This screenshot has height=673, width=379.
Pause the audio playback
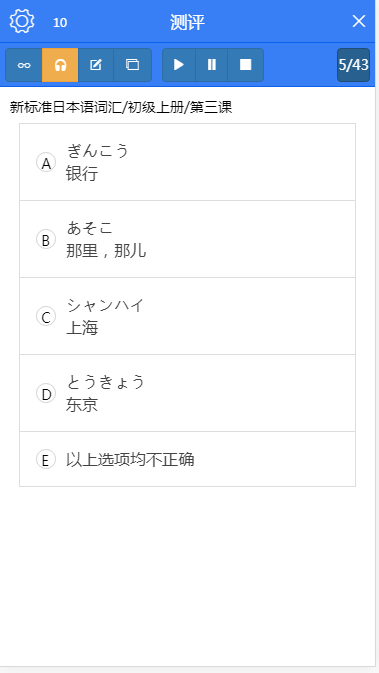(212, 65)
